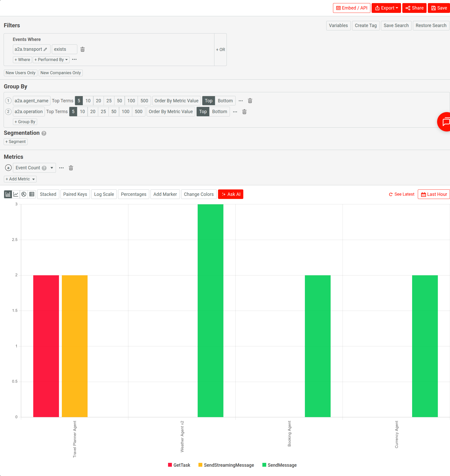Show help for Segmentation

(x=44, y=133)
